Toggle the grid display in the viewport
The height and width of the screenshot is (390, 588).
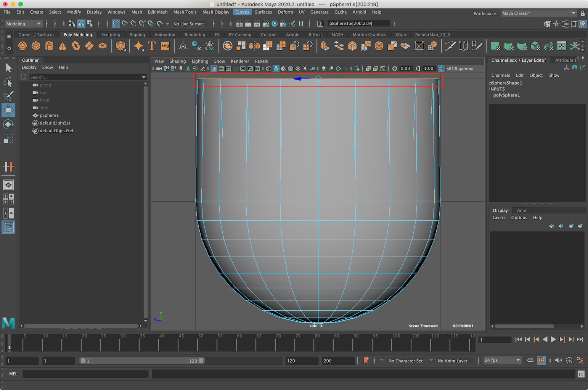(214, 69)
